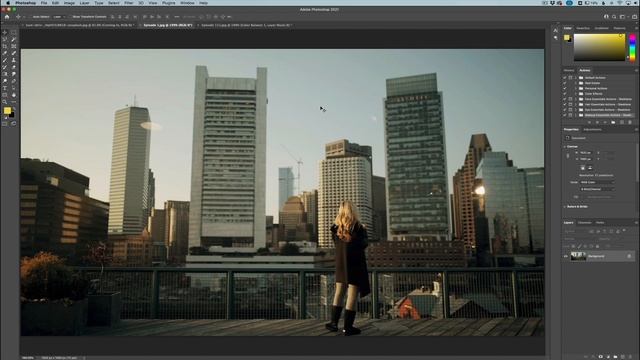Click the hue spectrum slider in Color panel
Image resolution: width=640 pixels, height=360 pixels.
(x=632, y=48)
